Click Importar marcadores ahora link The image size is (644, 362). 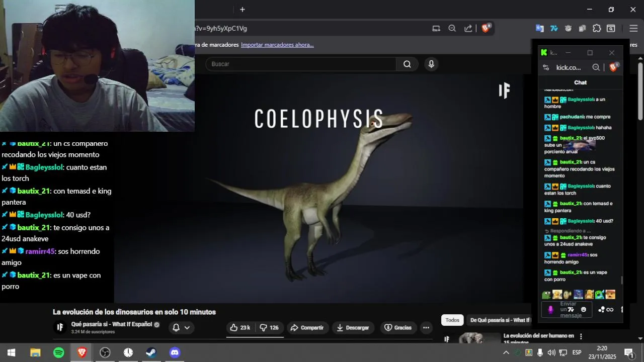[x=277, y=45]
